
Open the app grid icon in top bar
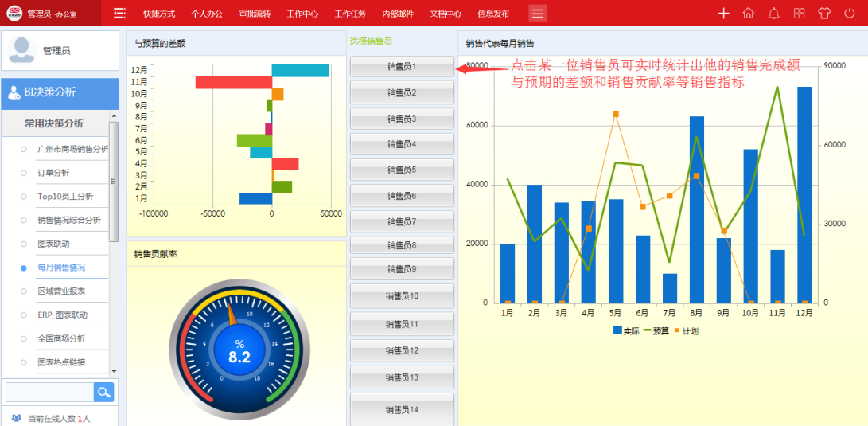tap(799, 14)
